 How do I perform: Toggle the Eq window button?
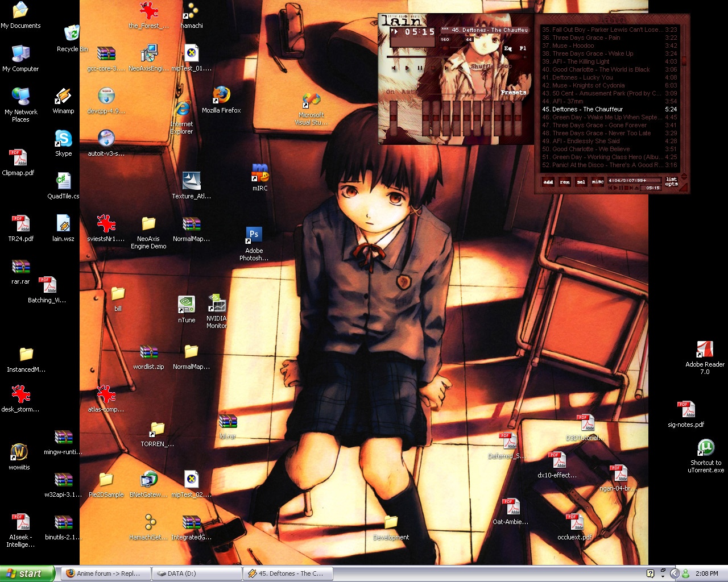[508, 48]
